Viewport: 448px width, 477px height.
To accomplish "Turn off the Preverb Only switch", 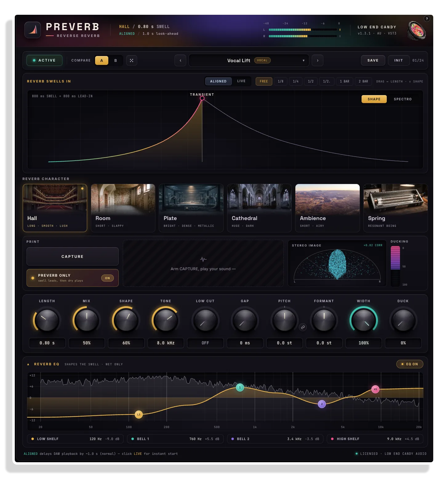I will pyautogui.click(x=107, y=278).
